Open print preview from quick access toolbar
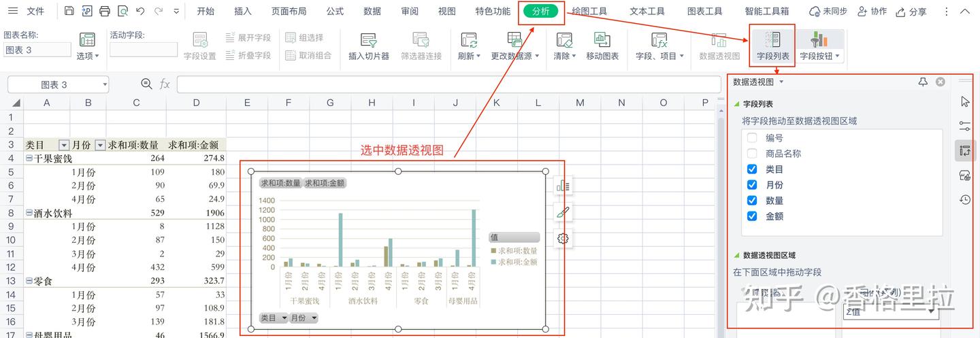980x338 pixels. [122, 12]
